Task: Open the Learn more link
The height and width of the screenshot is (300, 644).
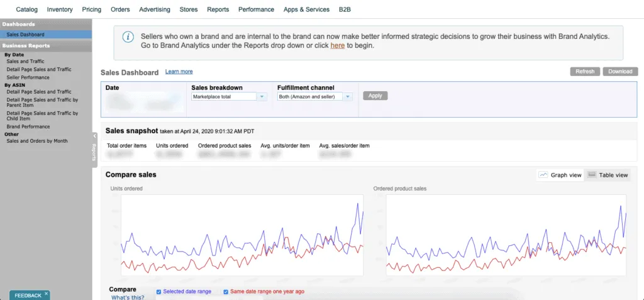Action: coord(179,72)
